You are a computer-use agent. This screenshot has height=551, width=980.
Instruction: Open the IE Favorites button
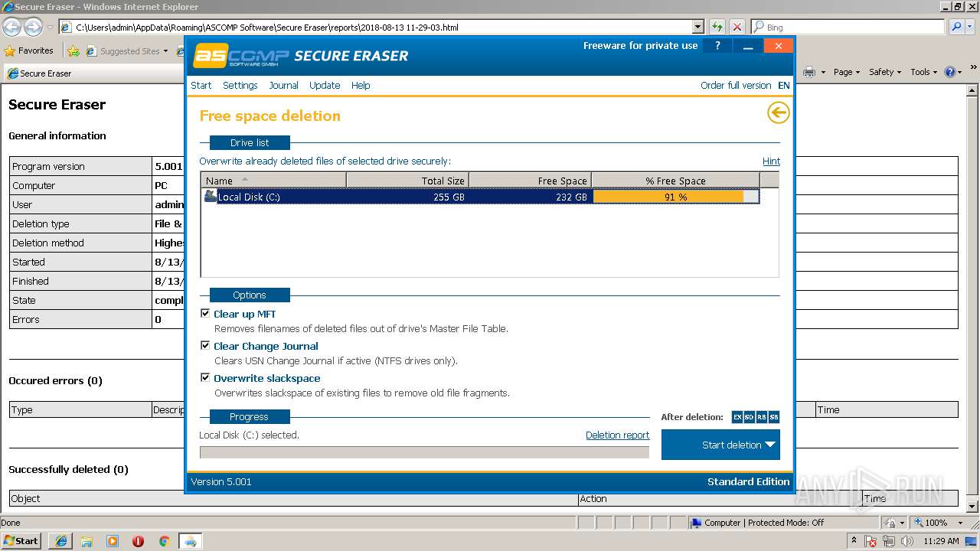(x=28, y=51)
